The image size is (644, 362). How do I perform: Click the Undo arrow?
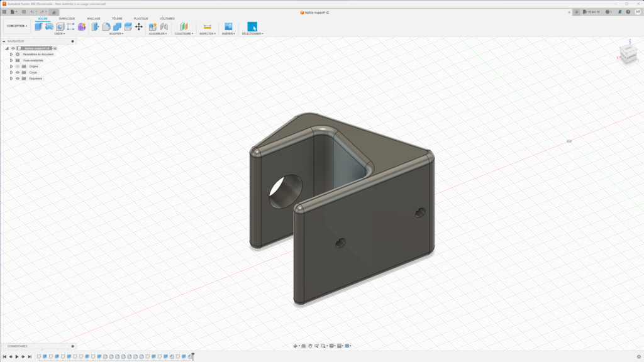(x=32, y=12)
